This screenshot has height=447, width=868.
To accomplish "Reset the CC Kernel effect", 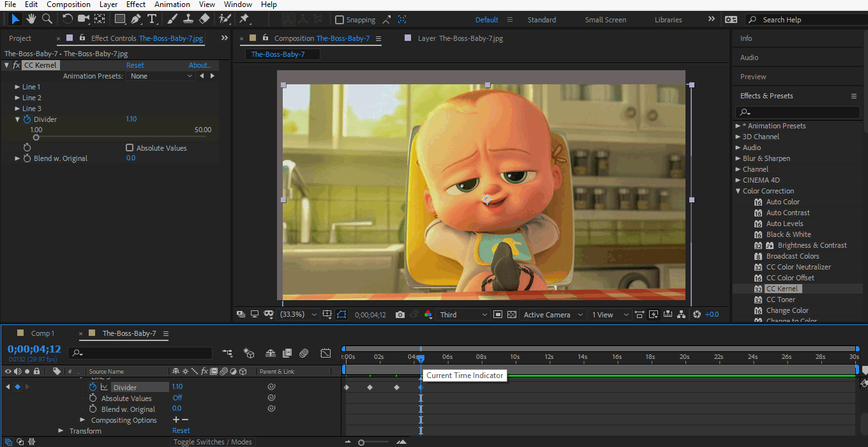I will pyautogui.click(x=135, y=64).
